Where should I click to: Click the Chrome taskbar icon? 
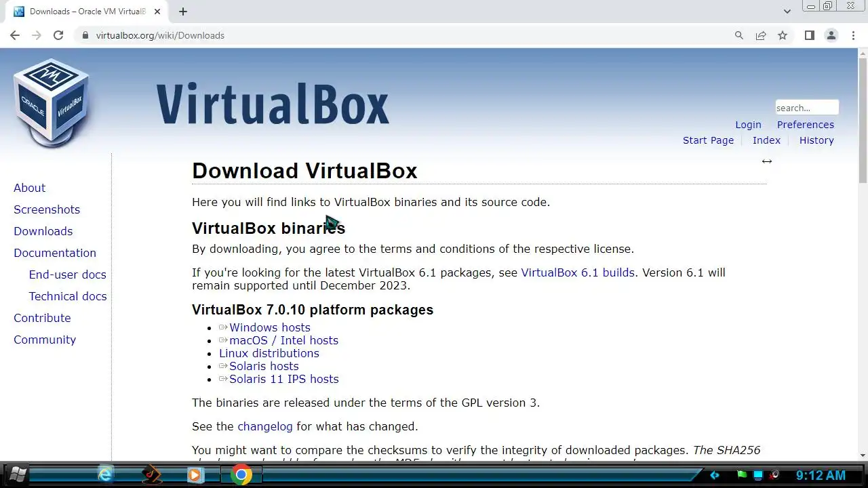[x=241, y=475]
